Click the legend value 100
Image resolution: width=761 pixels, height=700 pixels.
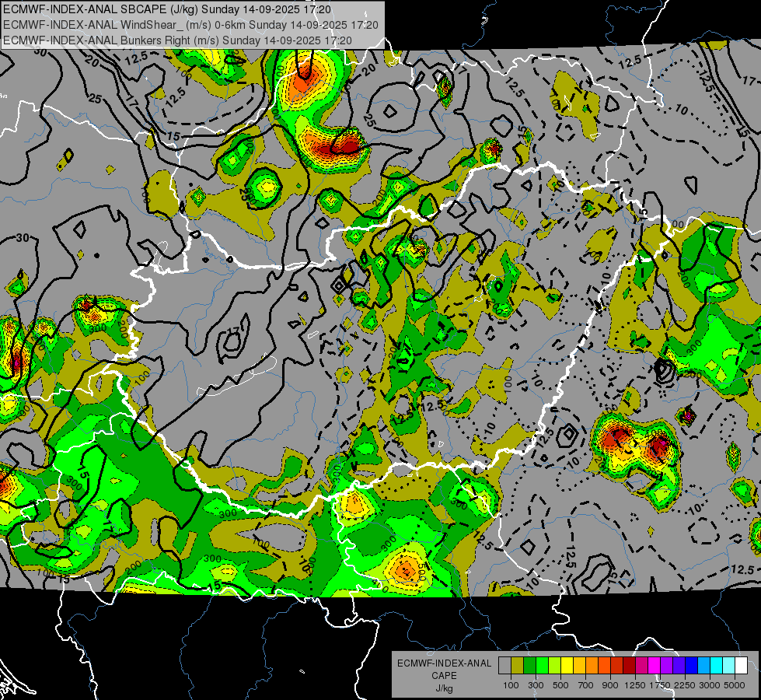(511, 685)
